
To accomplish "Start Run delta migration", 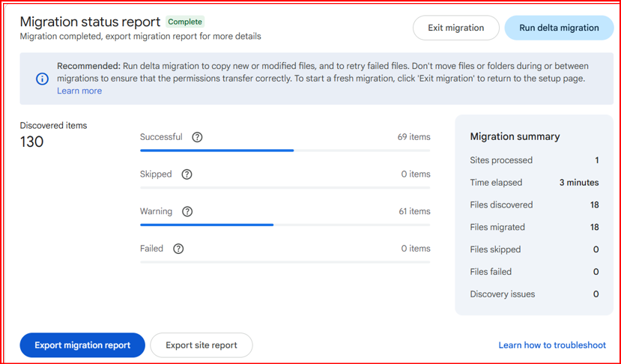I will click(559, 28).
